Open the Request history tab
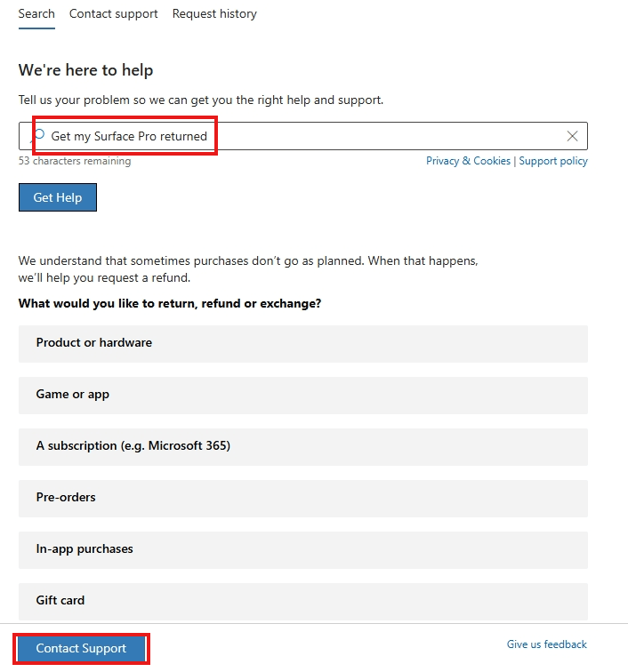Screen dimensions: 628x672 point(214,13)
